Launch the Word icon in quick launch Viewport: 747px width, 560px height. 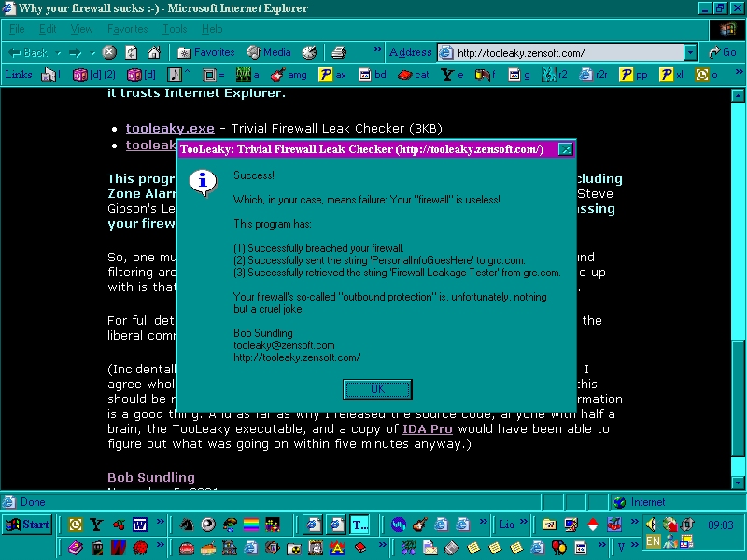pos(139,525)
